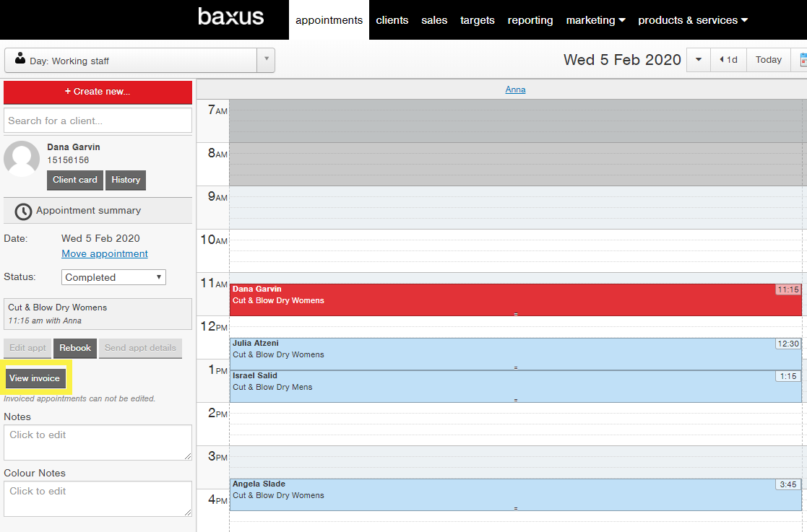The image size is (807, 532).
Task: Expand the date picker arrow next to date
Action: (x=699, y=60)
